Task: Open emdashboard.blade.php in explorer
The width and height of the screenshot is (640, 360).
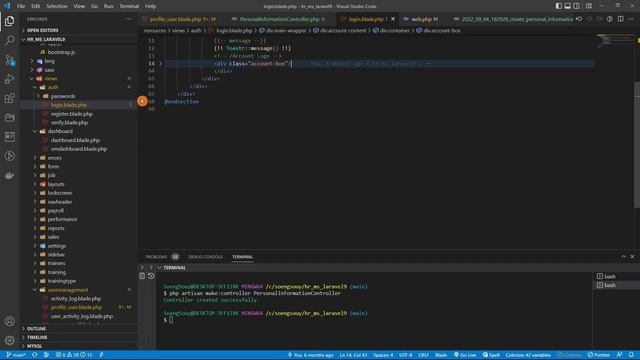Action: (x=79, y=149)
